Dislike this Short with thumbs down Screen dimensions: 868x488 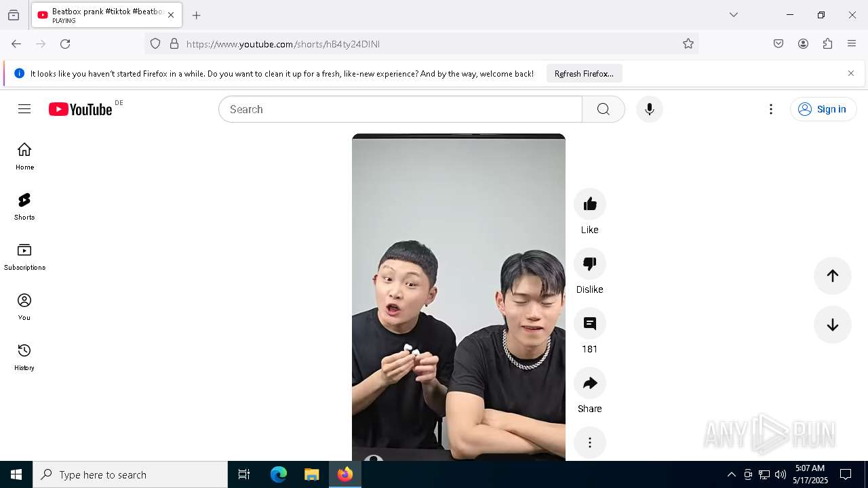point(590,264)
